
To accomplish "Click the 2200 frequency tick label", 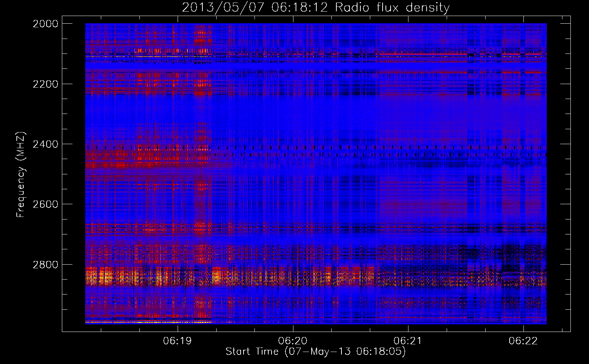I will 46,84.
